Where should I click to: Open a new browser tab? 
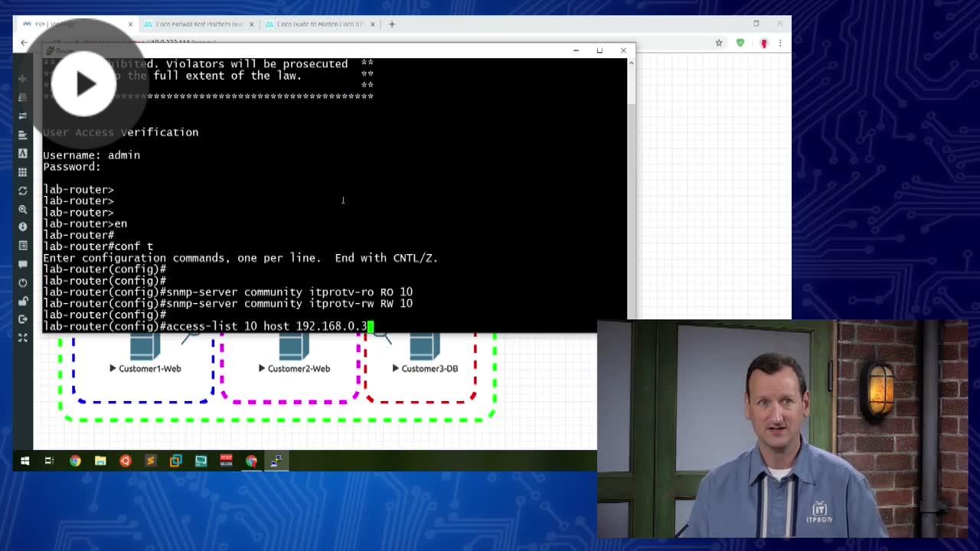coord(391,24)
